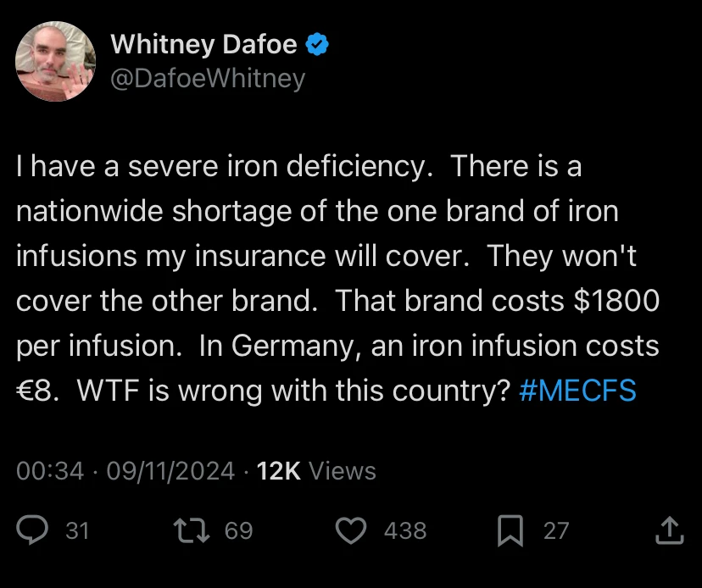Click the reply count of 31
The height and width of the screenshot is (588, 702).
[x=77, y=531]
